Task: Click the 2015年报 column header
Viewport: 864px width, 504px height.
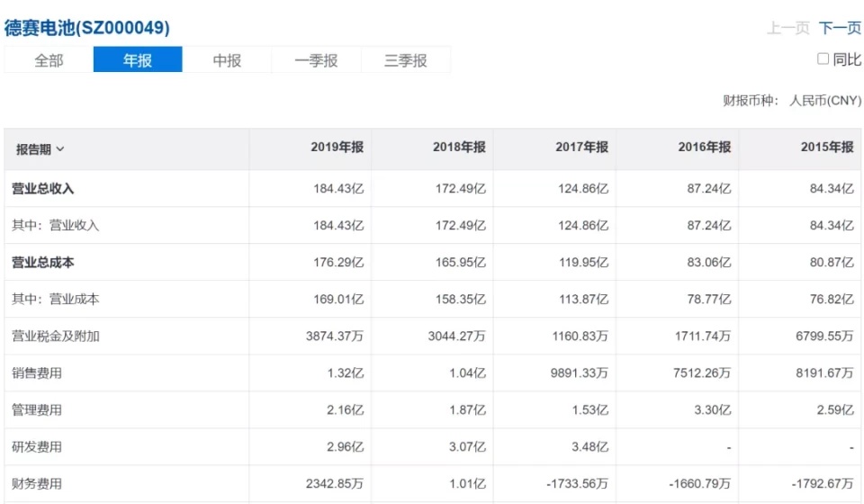Action: point(826,148)
